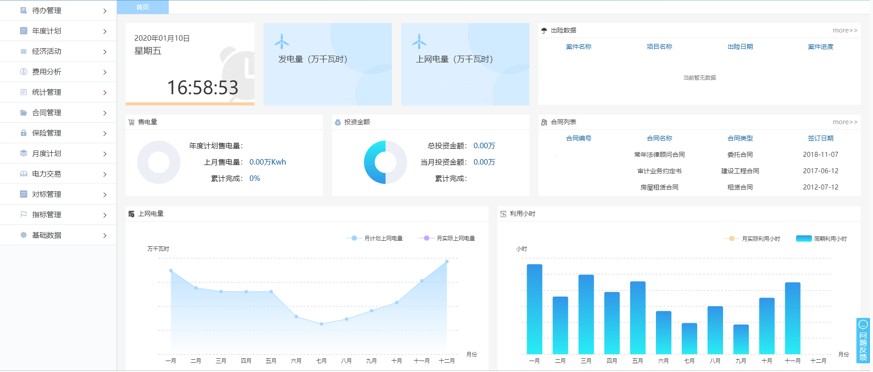Expand the 年度计划 menu chevron
This screenshot has width=873, height=372.
point(105,31)
